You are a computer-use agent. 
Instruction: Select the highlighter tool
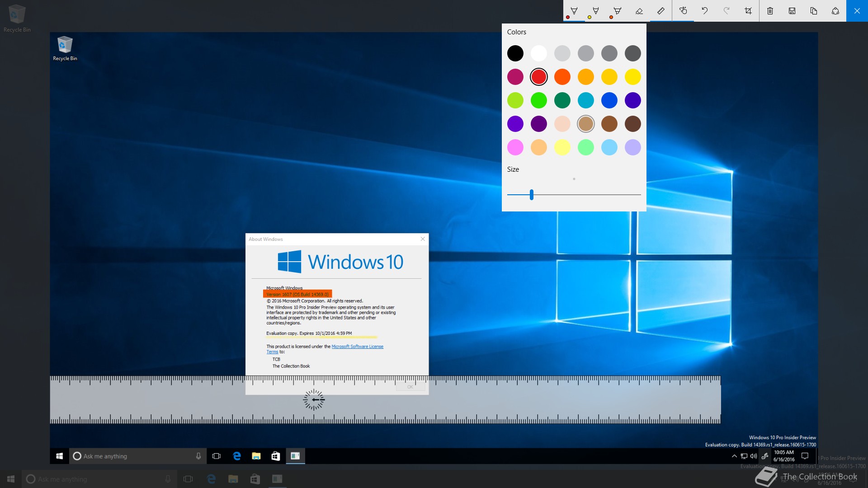click(618, 11)
